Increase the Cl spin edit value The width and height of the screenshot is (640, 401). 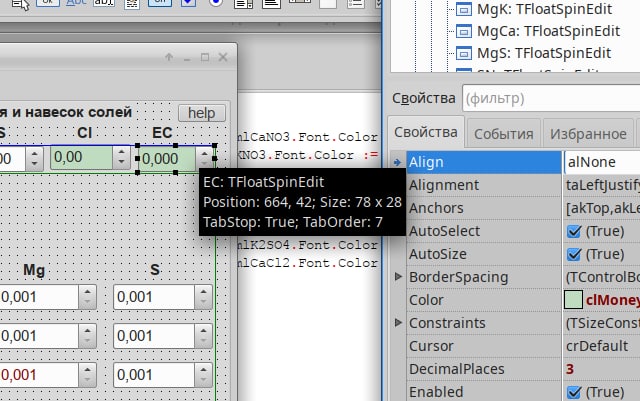pos(121,152)
